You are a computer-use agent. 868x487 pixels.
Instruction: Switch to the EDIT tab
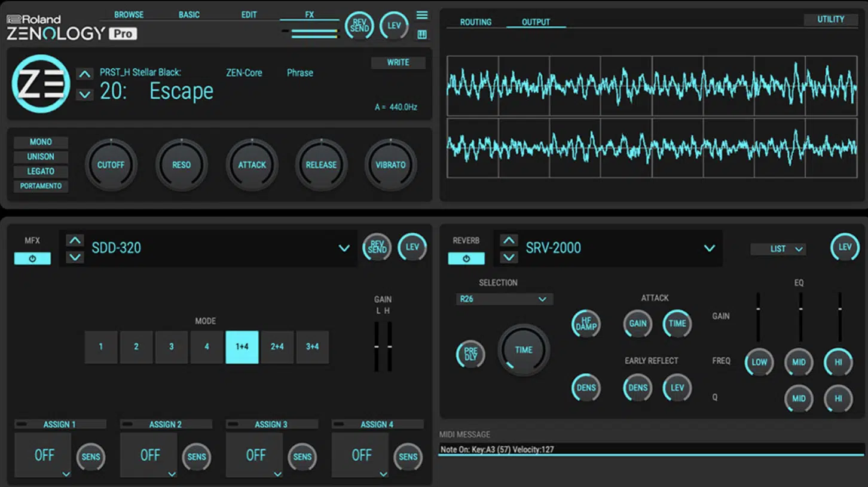pos(249,14)
